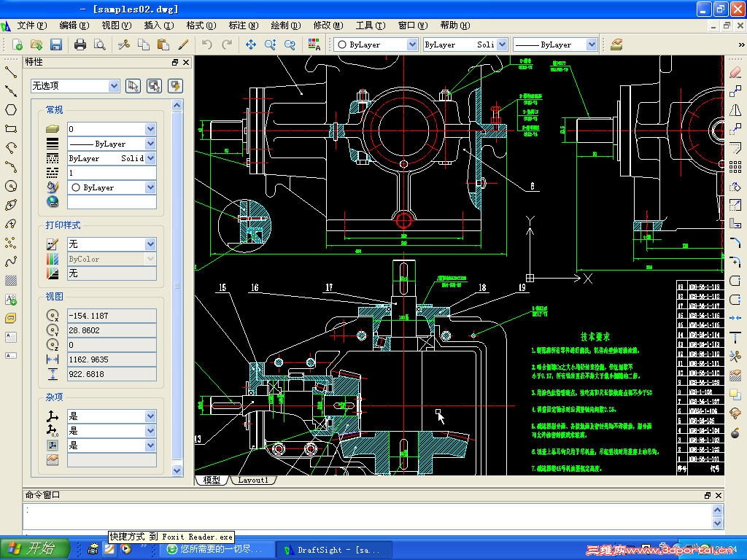The height and width of the screenshot is (560, 747).
Task: Click the properties panel scrollbar down arrow
Action: (177, 470)
